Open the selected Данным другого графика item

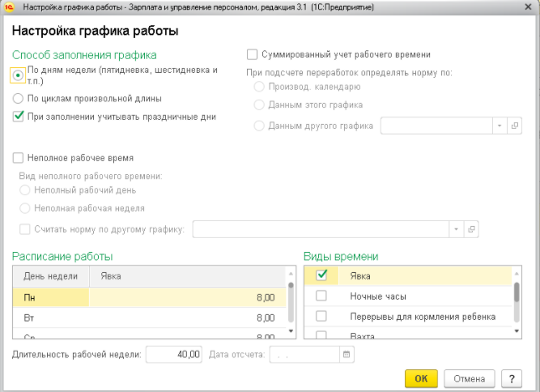[x=515, y=126]
